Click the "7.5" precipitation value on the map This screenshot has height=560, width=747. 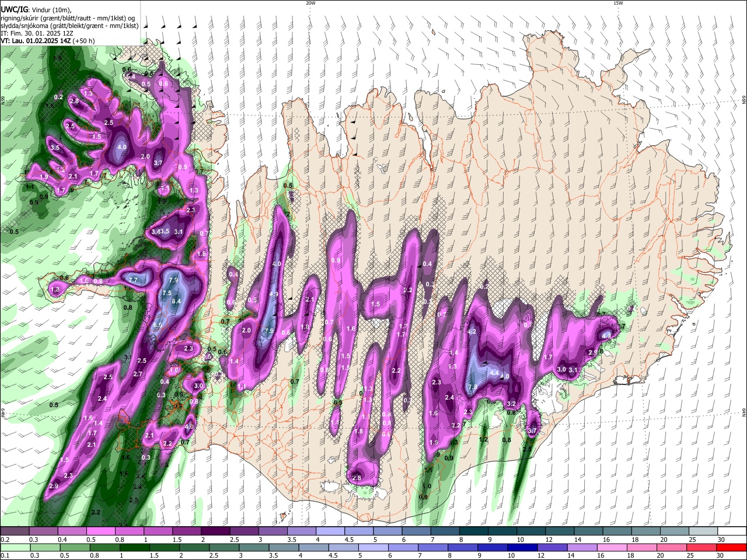point(167,293)
